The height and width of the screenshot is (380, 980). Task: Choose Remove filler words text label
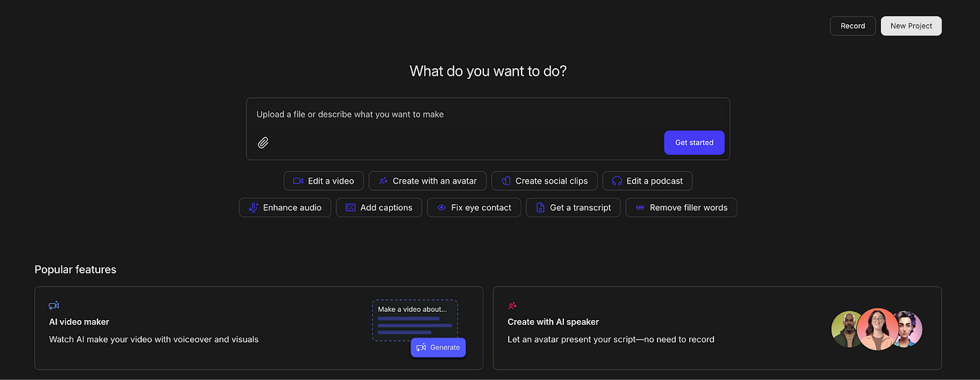tap(689, 208)
